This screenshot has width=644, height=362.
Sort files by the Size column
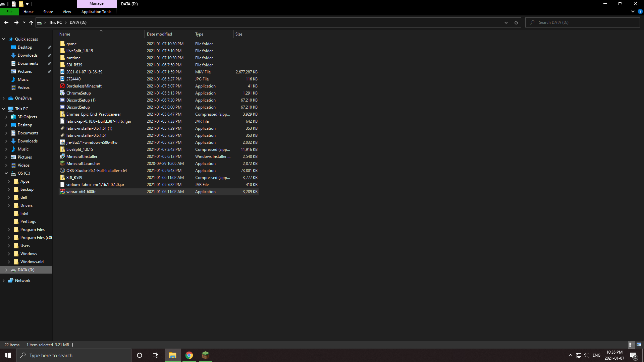[239, 34]
